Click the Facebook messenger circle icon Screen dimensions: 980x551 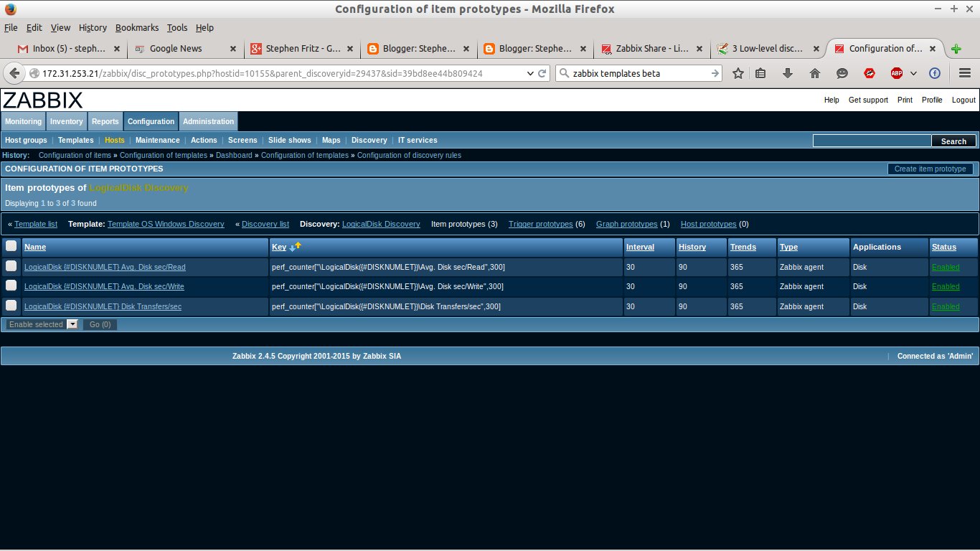click(x=935, y=72)
